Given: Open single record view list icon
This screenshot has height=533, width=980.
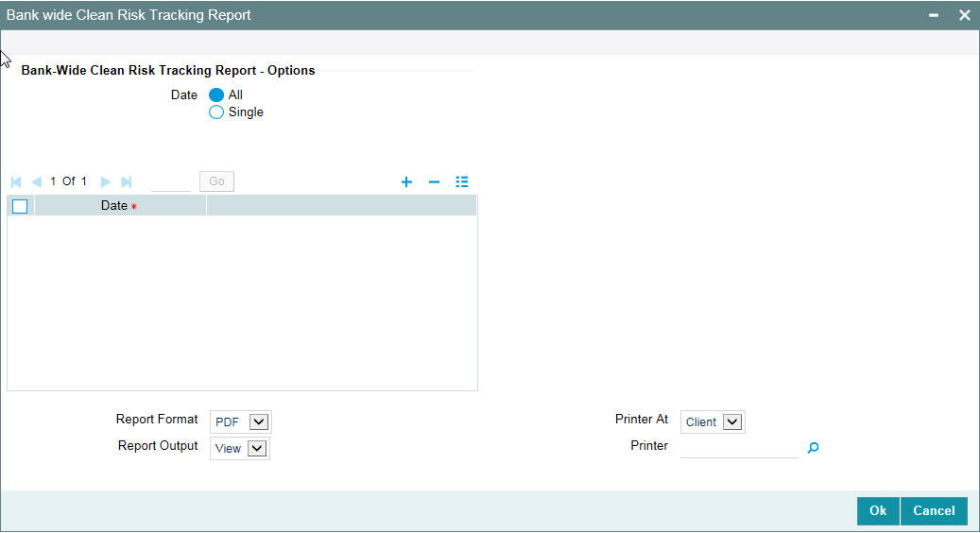Looking at the screenshot, I should point(462,181).
